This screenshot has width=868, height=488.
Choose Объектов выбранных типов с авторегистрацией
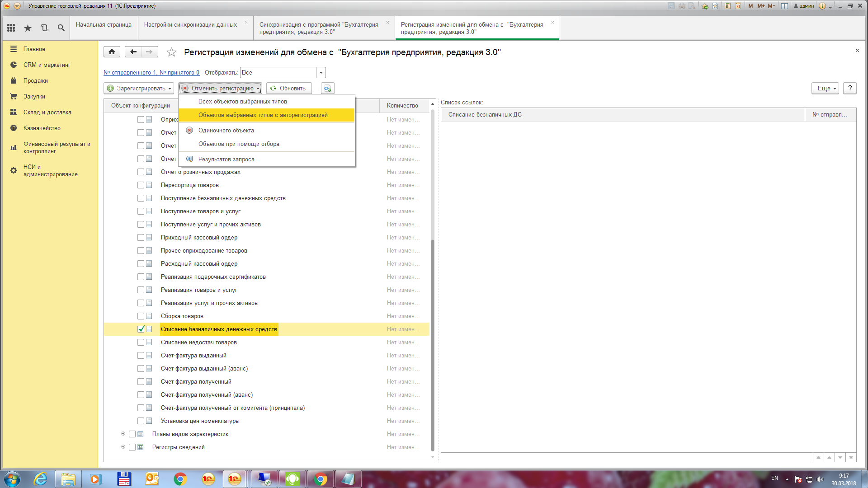pos(267,115)
